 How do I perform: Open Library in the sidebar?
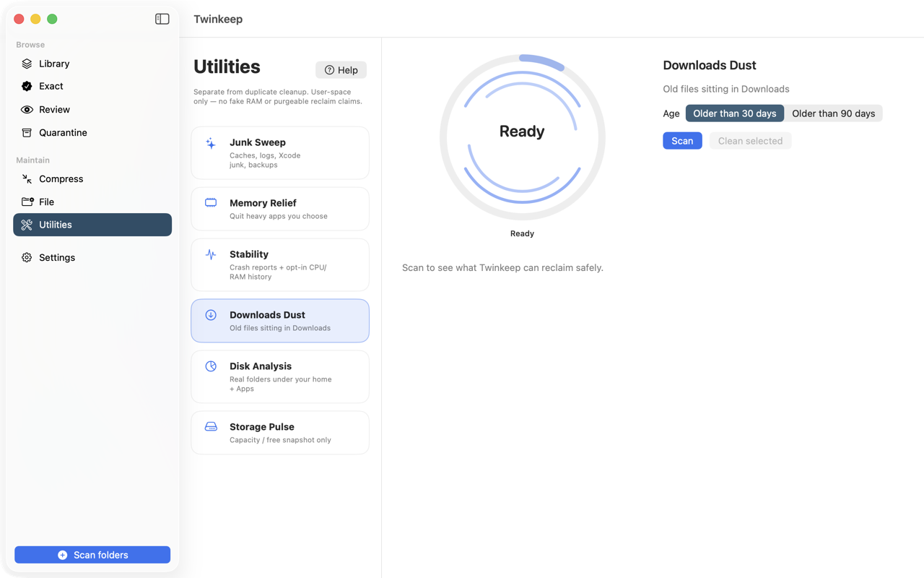click(x=92, y=64)
